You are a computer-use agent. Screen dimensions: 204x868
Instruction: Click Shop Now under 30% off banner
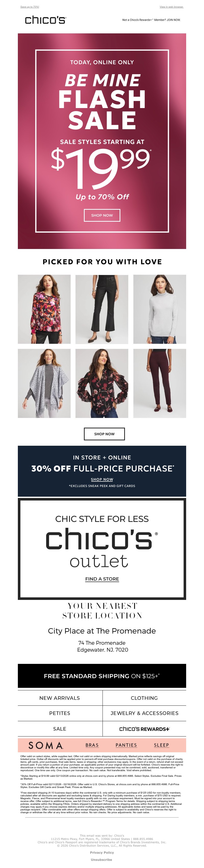coord(102,479)
